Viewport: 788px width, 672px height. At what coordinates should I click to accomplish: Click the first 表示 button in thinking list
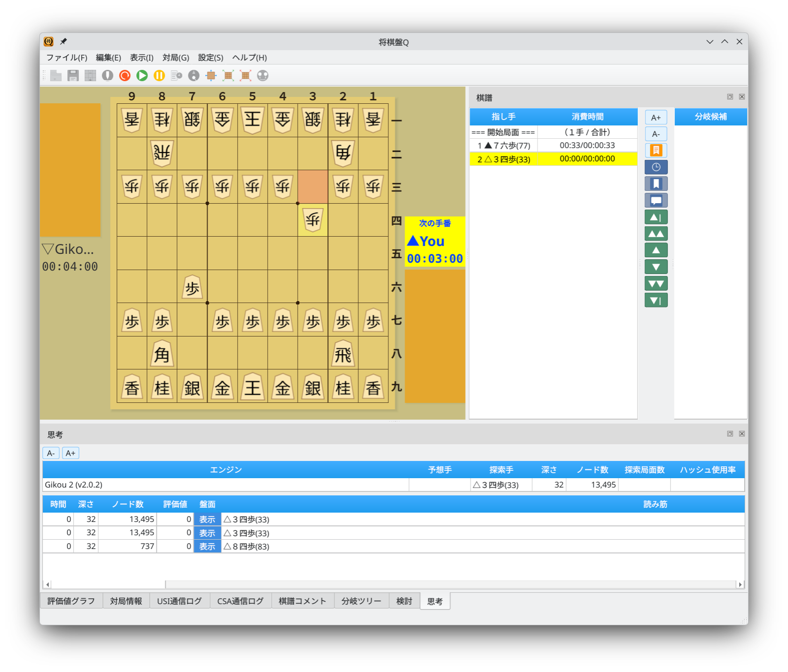click(207, 519)
